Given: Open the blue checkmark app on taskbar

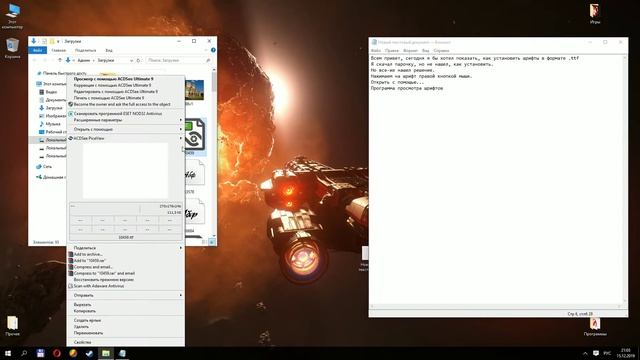Looking at the screenshot, I should click(x=89, y=353).
